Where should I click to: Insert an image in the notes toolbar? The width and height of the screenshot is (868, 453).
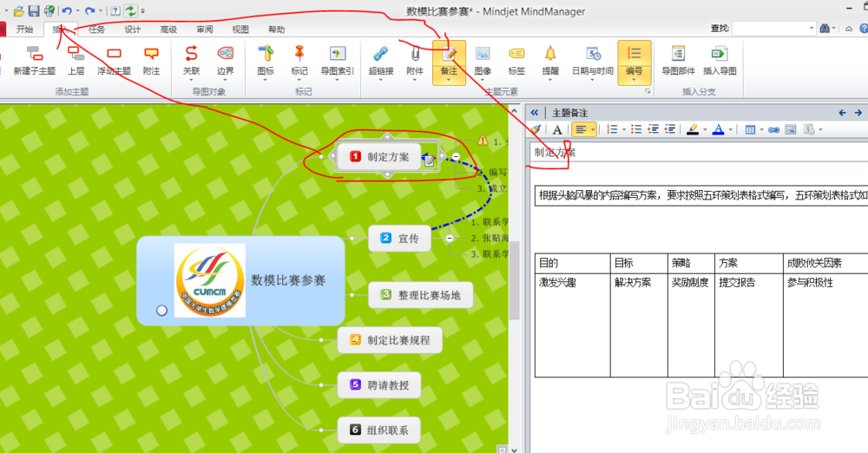791,129
